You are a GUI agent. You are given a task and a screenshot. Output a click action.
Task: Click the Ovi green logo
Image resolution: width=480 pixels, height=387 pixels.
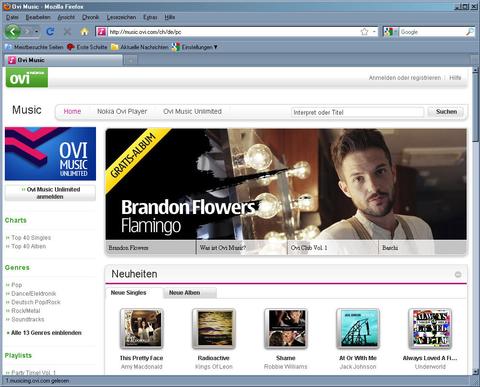[x=27, y=78]
